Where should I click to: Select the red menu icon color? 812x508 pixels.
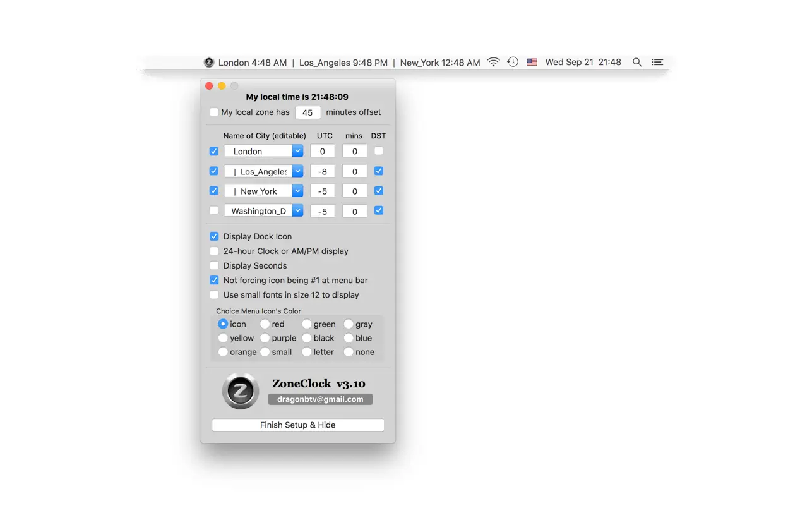pos(265,324)
